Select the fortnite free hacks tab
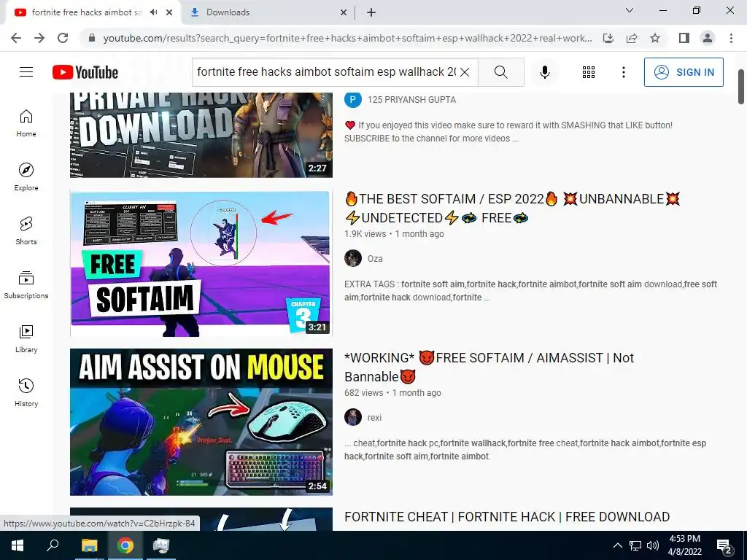Image resolution: width=747 pixels, height=560 pixels. click(87, 12)
